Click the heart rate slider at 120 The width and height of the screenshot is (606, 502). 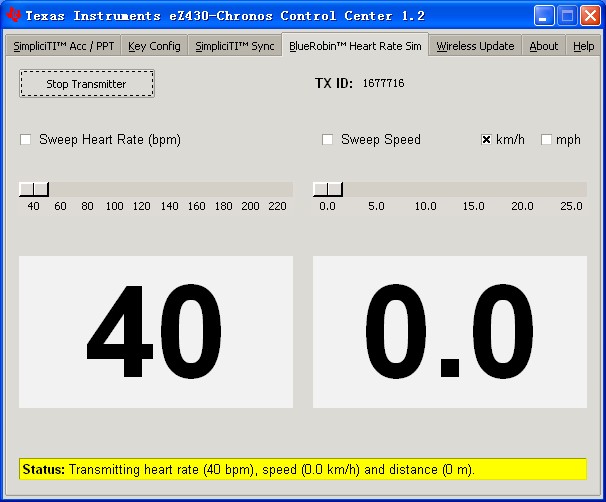pyautogui.click(x=141, y=189)
